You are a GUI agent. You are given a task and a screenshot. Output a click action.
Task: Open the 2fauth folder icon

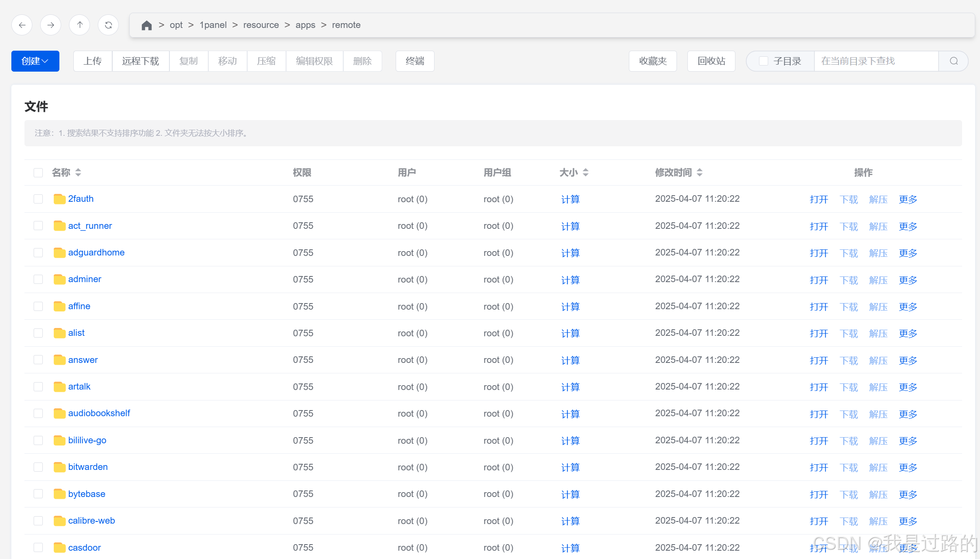(59, 199)
